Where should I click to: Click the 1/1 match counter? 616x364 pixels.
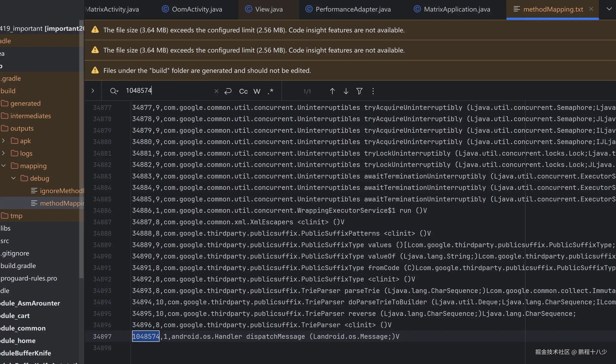click(307, 91)
